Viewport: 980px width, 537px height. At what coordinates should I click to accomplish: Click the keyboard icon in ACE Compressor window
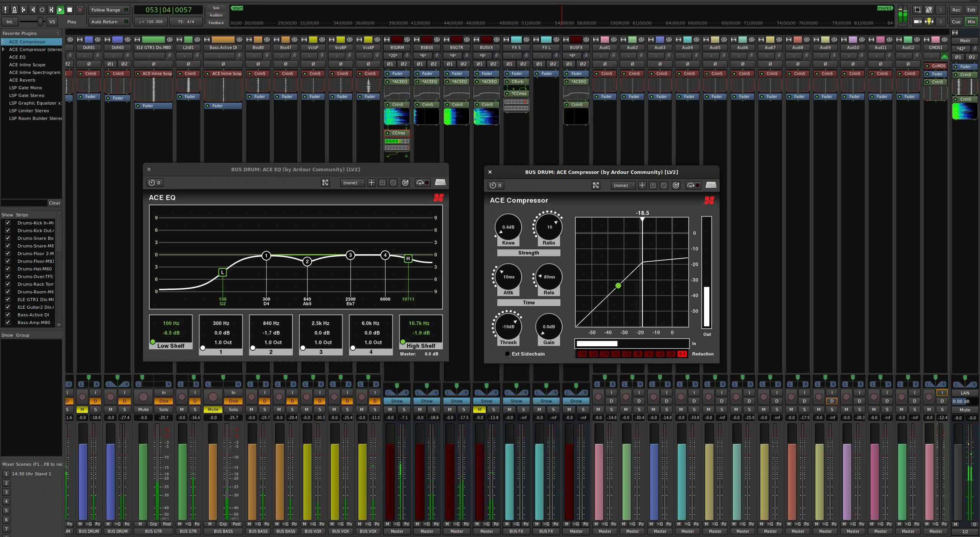click(x=711, y=185)
